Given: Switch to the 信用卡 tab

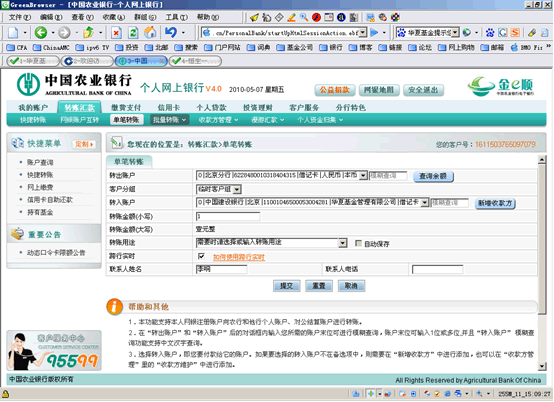Looking at the screenshot, I should [169, 107].
